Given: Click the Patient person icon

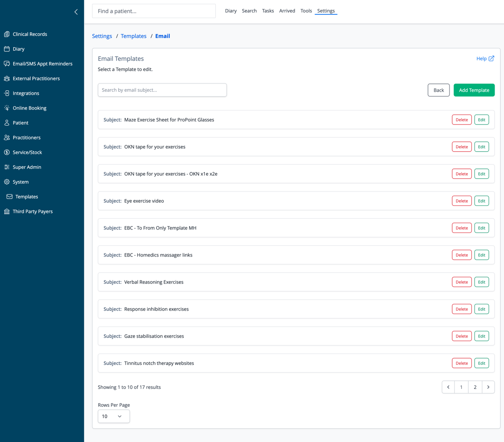Looking at the screenshot, I should pos(7,123).
